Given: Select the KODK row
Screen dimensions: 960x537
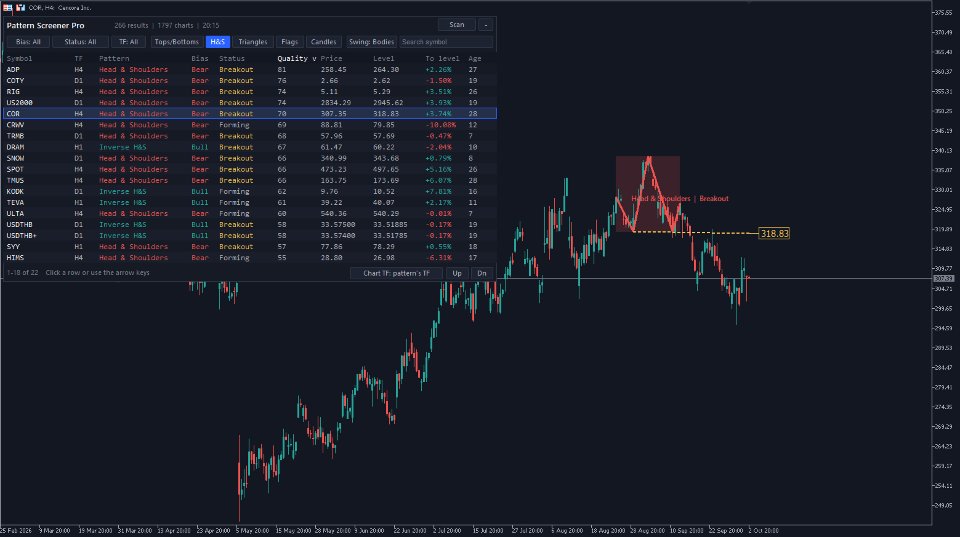Looking at the screenshot, I should 250,192.
